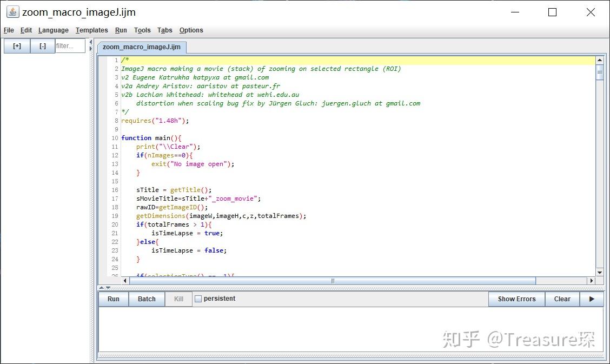Click the Show Errors button
This screenshot has width=610, height=364.
coord(516,299)
